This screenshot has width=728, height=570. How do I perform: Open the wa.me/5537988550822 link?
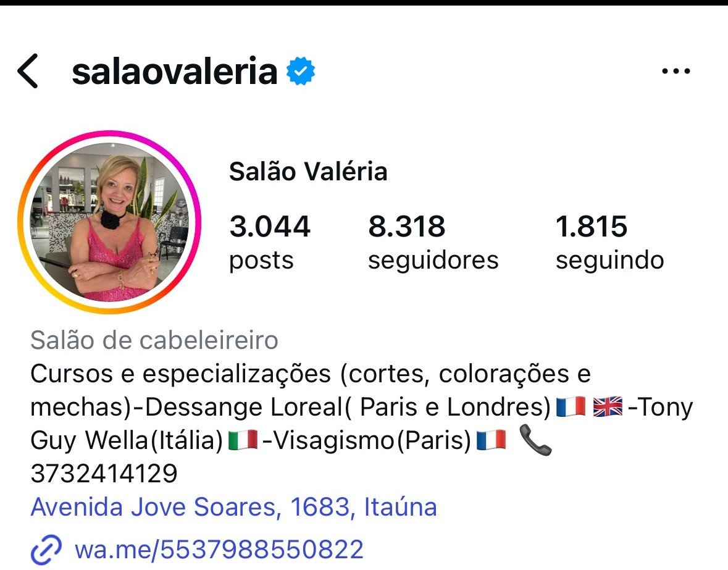[x=219, y=550]
